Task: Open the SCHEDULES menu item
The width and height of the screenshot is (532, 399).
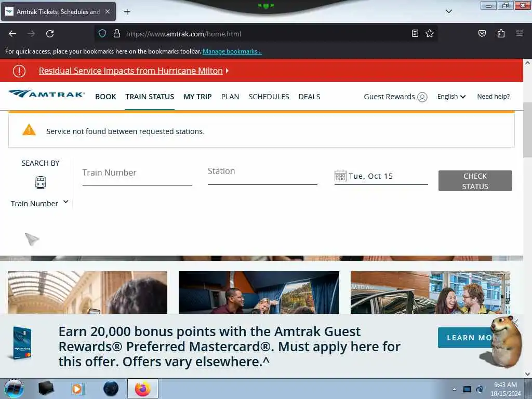Action: click(x=269, y=97)
